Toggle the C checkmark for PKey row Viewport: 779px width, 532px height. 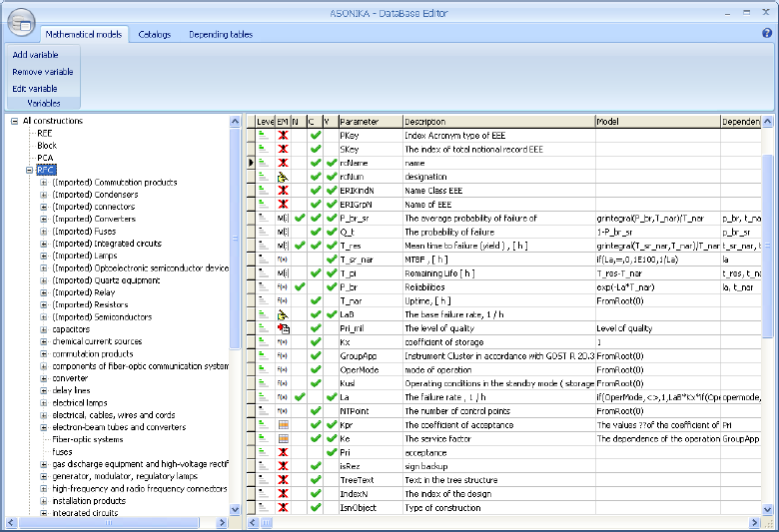click(315, 135)
